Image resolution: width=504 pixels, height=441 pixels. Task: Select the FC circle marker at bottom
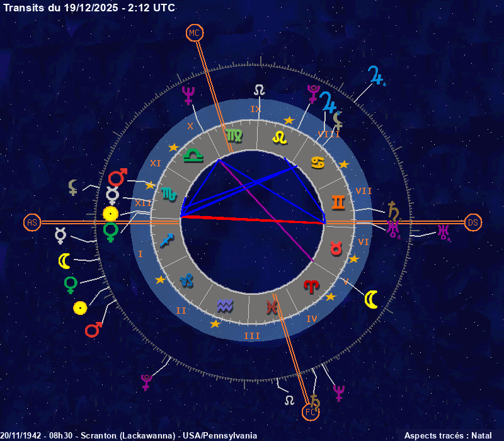pos(311,413)
